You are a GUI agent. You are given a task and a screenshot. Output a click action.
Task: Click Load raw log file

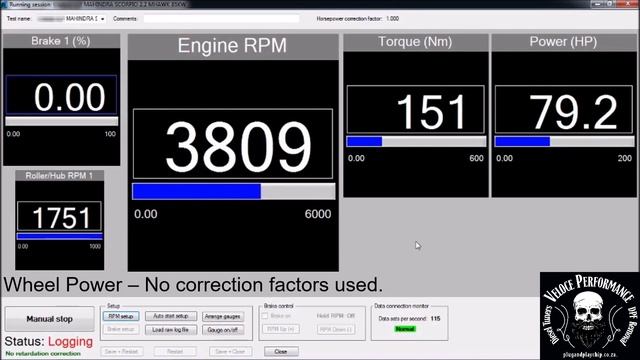click(171, 329)
